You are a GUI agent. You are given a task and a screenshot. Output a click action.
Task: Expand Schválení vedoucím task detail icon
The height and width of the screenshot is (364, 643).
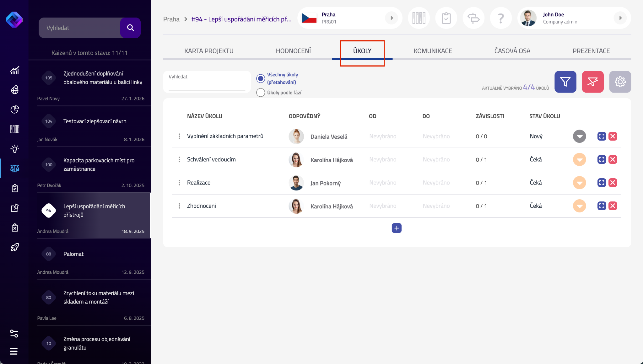[x=602, y=159]
